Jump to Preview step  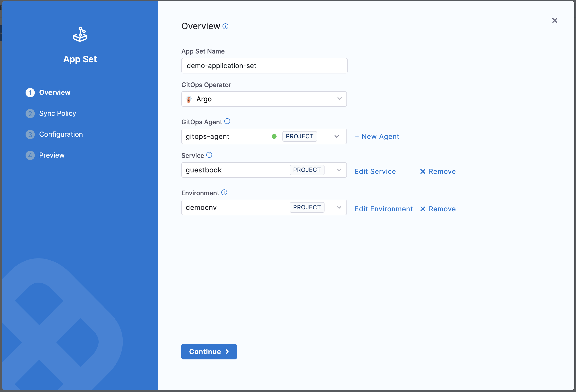[x=52, y=155]
